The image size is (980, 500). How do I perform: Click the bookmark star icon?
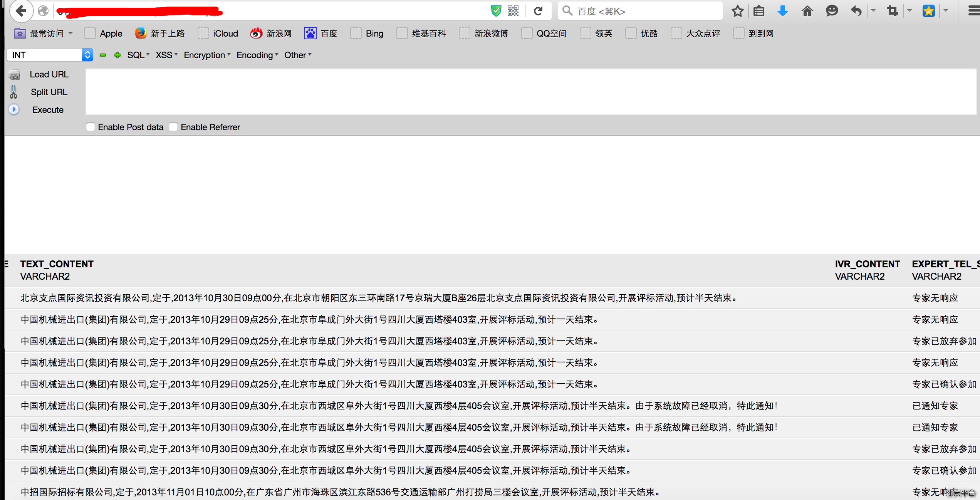pos(737,11)
